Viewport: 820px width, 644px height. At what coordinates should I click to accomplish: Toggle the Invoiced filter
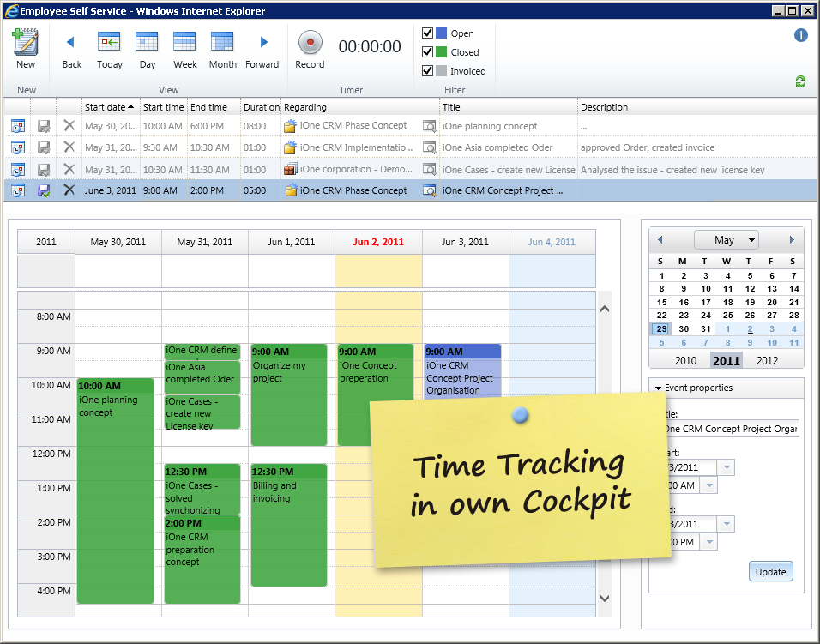[x=426, y=70]
